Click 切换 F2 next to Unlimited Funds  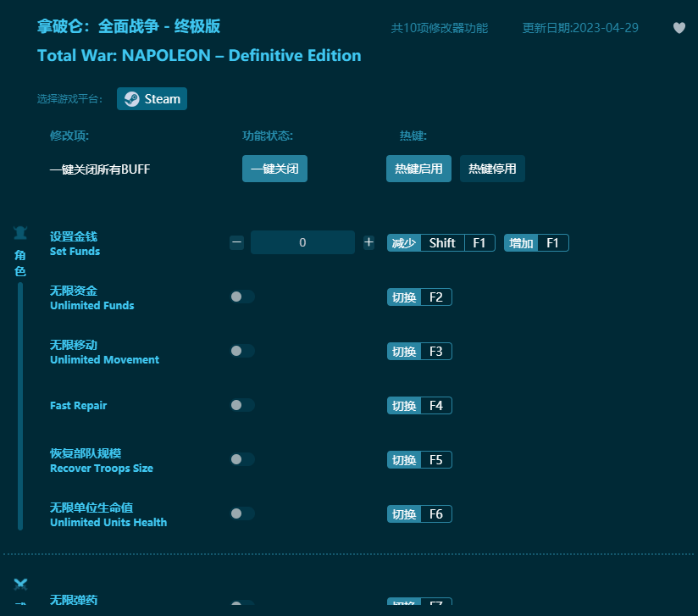[x=418, y=297]
